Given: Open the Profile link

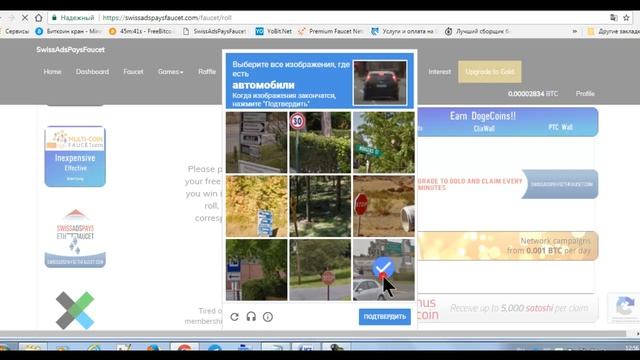Looking at the screenshot, I should point(585,93).
